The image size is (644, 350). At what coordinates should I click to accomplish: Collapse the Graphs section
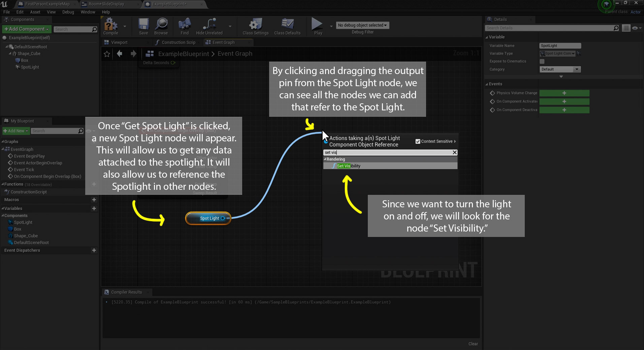[2, 142]
